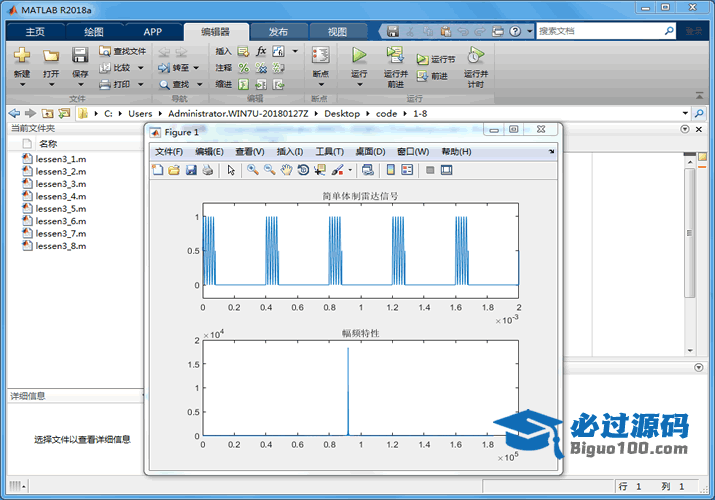Open dropdown under the Open button
The height and width of the screenshot is (500, 715).
pyautogui.click(x=51, y=85)
